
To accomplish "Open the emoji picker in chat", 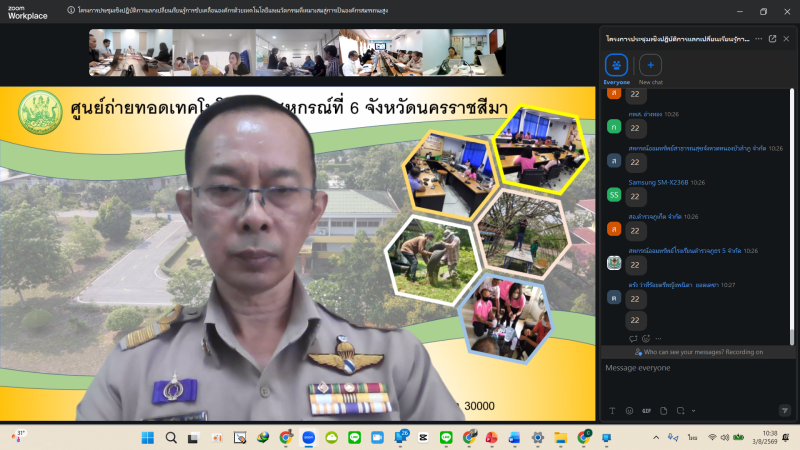I will point(629,411).
